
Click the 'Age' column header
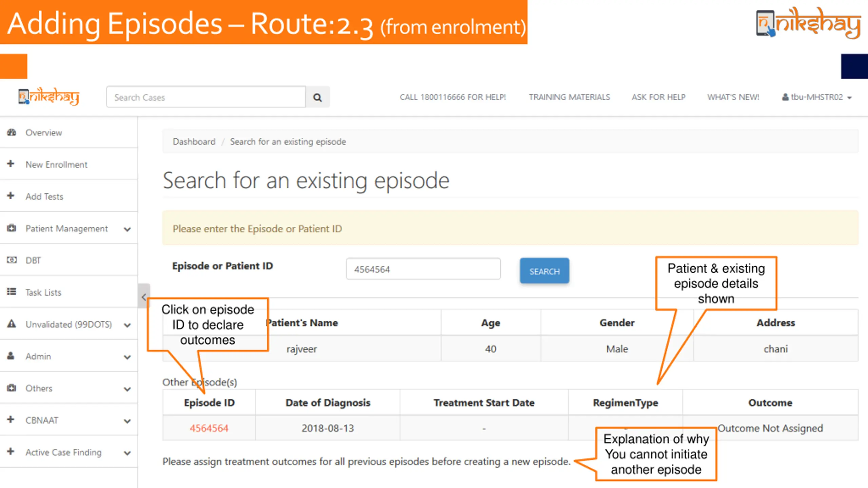tap(491, 323)
